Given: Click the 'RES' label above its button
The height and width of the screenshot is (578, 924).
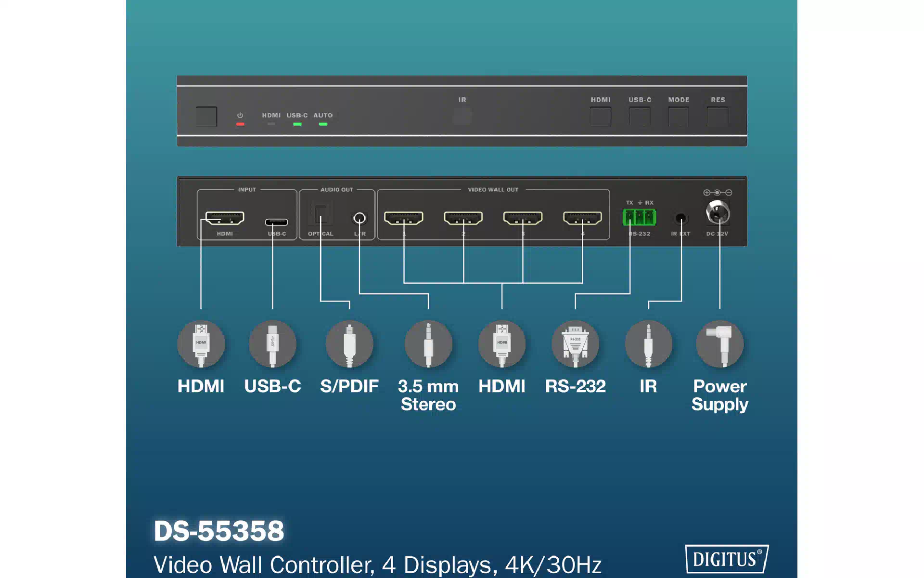Looking at the screenshot, I should [x=718, y=100].
